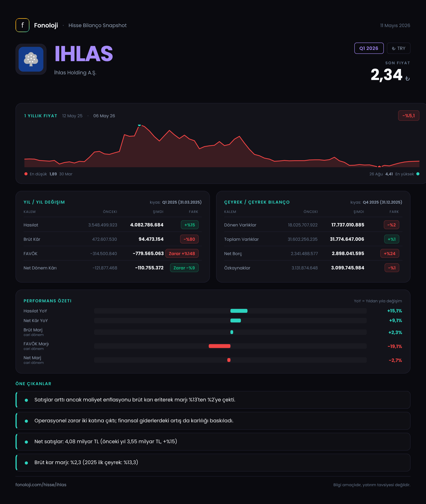Click the -19,1% FAVÖK Marjı value
Image resolution: width=426 pixels, height=504 pixels.
coord(395,346)
